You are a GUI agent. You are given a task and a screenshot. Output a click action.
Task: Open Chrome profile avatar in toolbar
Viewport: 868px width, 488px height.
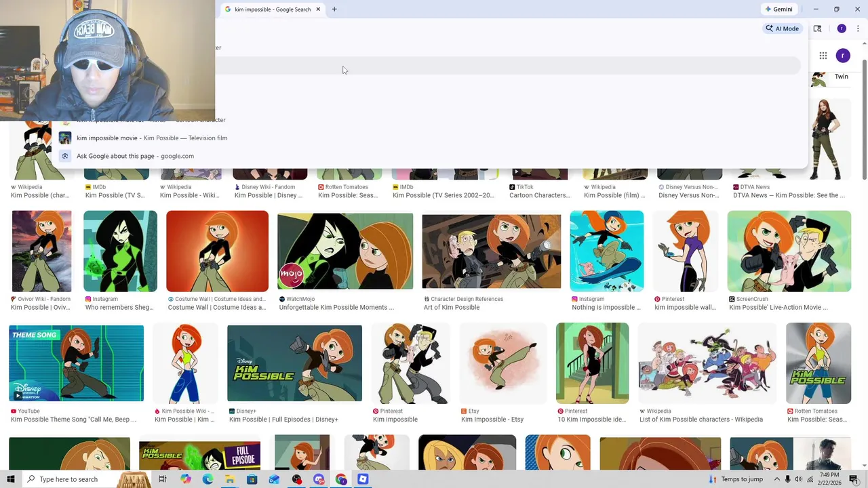tap(842, 28)
